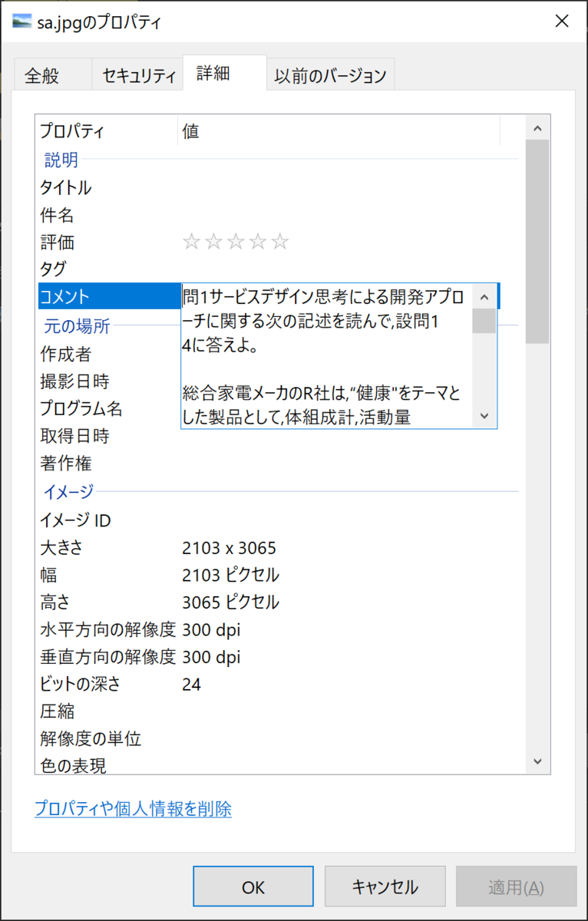This screenshot has width=588, height=921.
Task: Switch to the 全般 tab
Action: [52, 75]
